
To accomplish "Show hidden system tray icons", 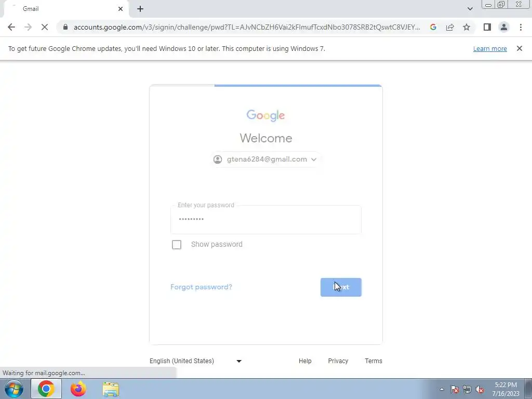I will [442, 389].
